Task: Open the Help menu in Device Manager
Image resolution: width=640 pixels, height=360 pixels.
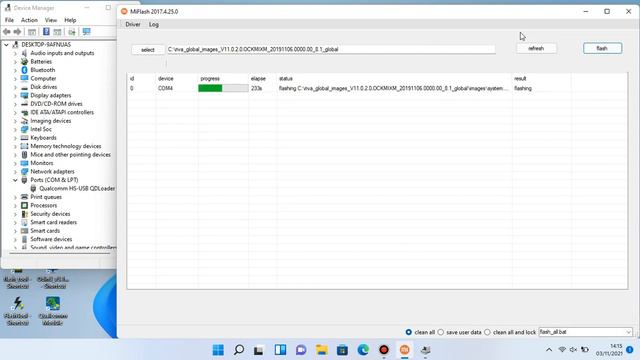Action: [x=70, y=20]
